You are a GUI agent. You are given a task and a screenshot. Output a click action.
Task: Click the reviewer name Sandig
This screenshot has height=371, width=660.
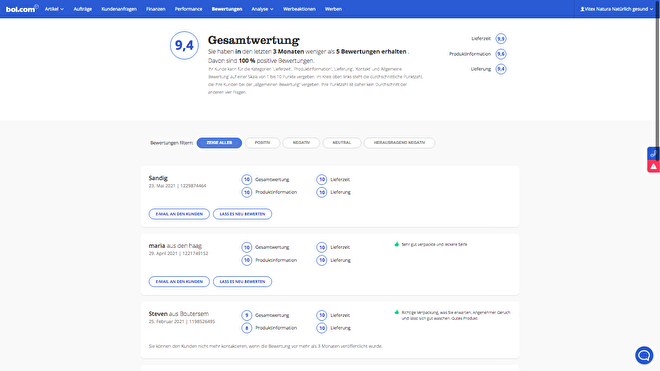158,178
